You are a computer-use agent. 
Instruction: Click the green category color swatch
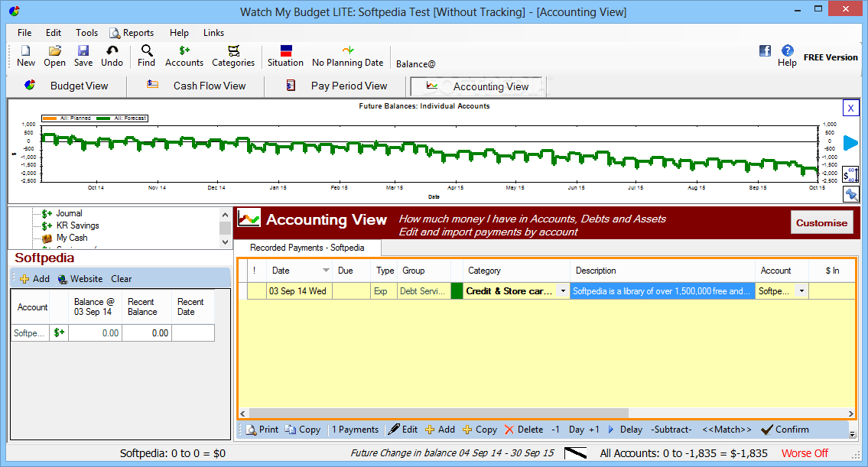click(457, 291)
